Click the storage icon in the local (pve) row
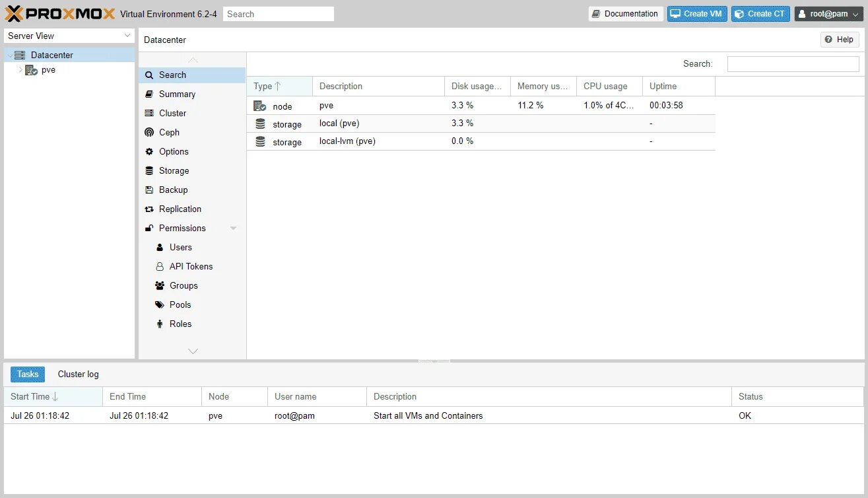The width and height of the screenshot is (868, 498). click(x=260, y=124)
